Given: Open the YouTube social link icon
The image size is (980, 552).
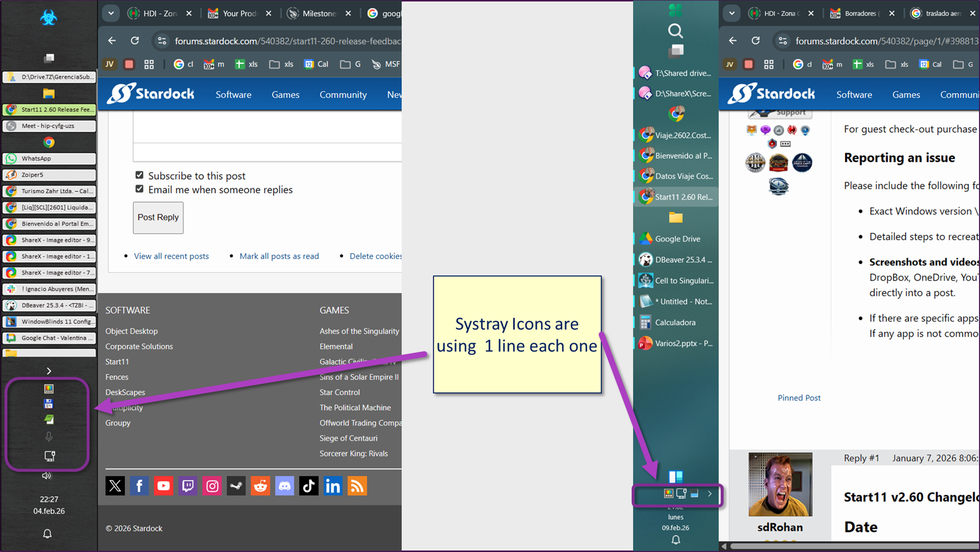Looking at the screenshot, I should (x=164, y=486).
